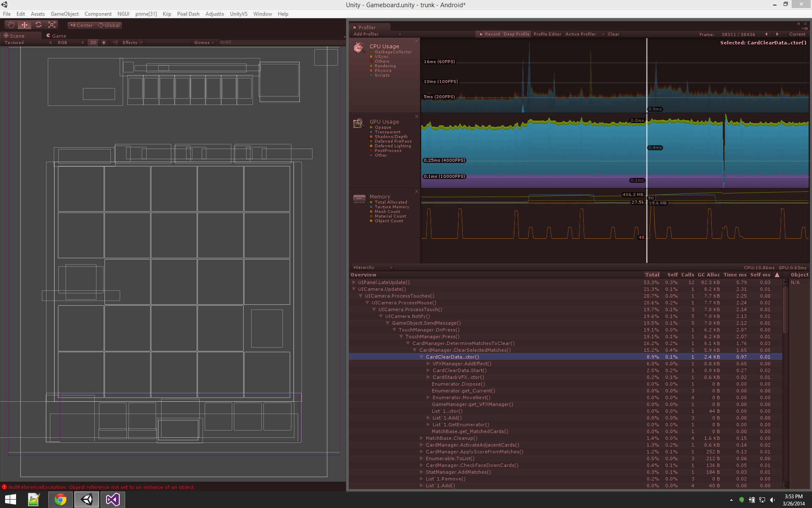Sort by the Calls column header
Viewport: 812px width, 508px height.
point(687,275)
